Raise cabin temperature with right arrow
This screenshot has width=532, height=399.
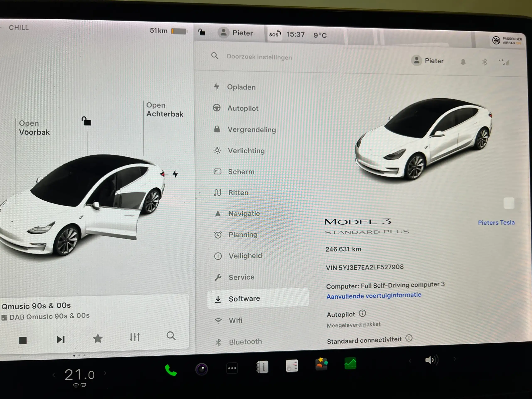coord(105,373)
